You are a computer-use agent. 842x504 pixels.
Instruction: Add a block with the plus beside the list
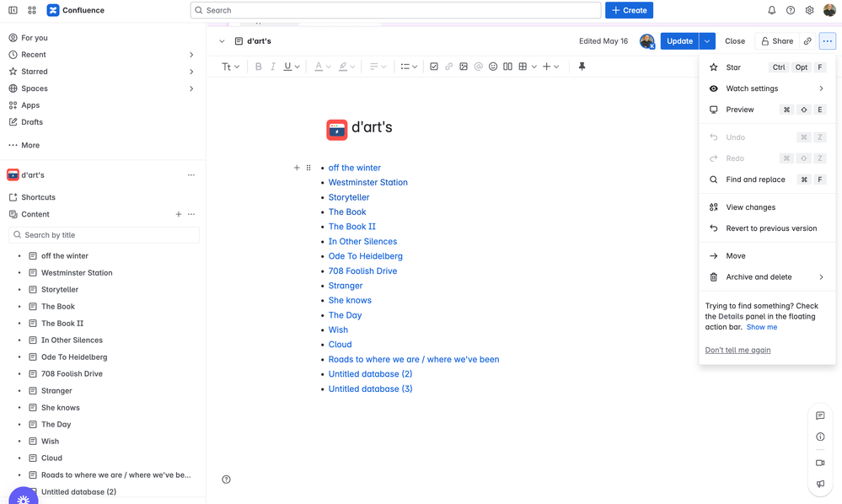tap(297, 168)
